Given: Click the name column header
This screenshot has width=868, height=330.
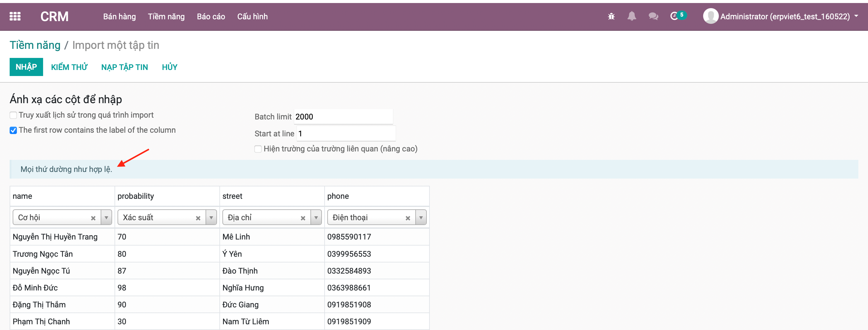Looking at the screenshot, I should (x=62, y=196).
